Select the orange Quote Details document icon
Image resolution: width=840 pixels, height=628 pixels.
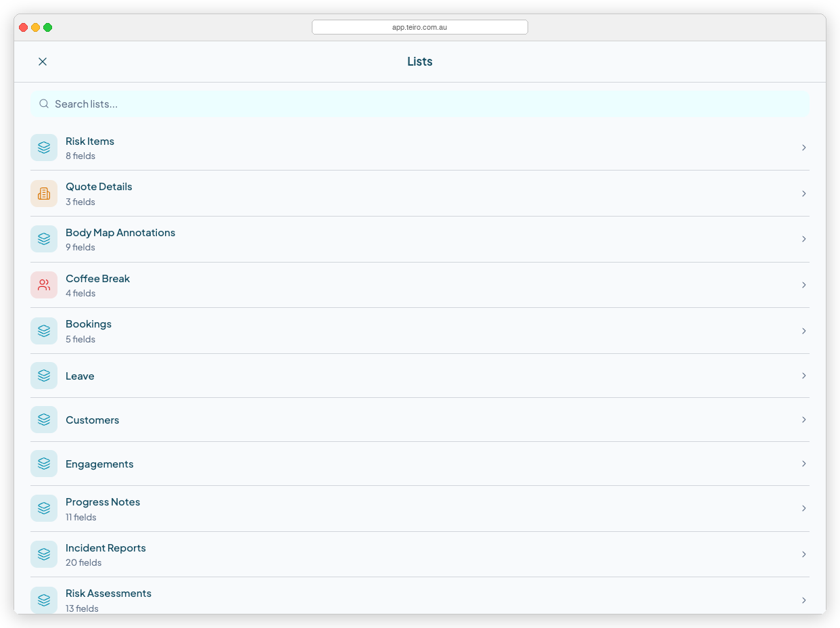coord(43,193)
